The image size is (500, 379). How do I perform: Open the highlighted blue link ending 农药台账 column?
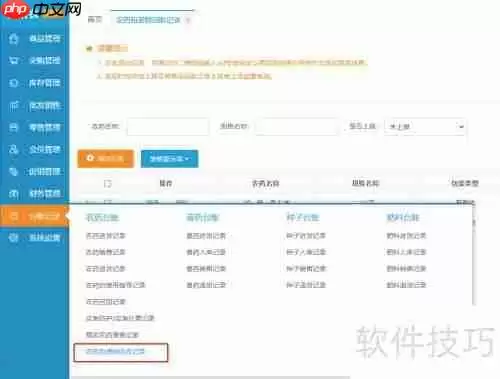tap(115, 351)
